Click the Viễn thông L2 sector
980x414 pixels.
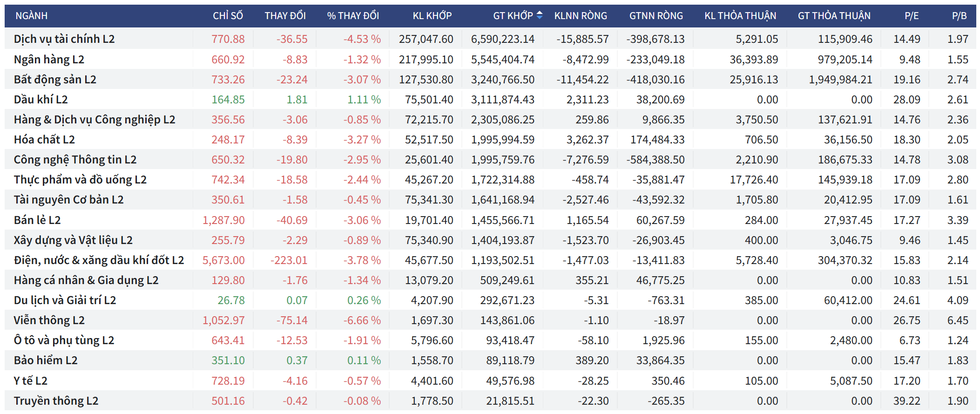[49, 320]
